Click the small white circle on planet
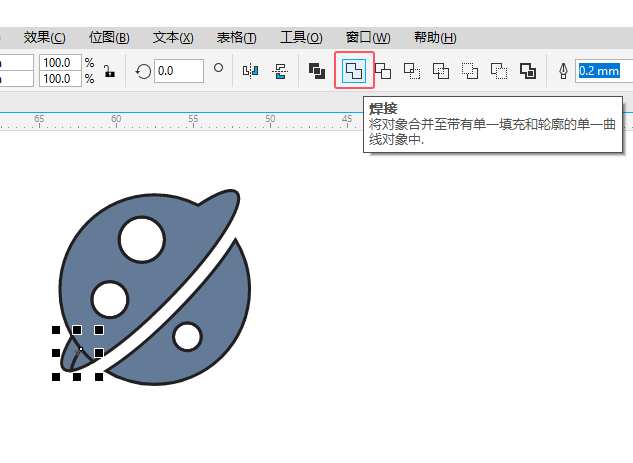This screenshot has width=633, height=463. pos(187,336)
